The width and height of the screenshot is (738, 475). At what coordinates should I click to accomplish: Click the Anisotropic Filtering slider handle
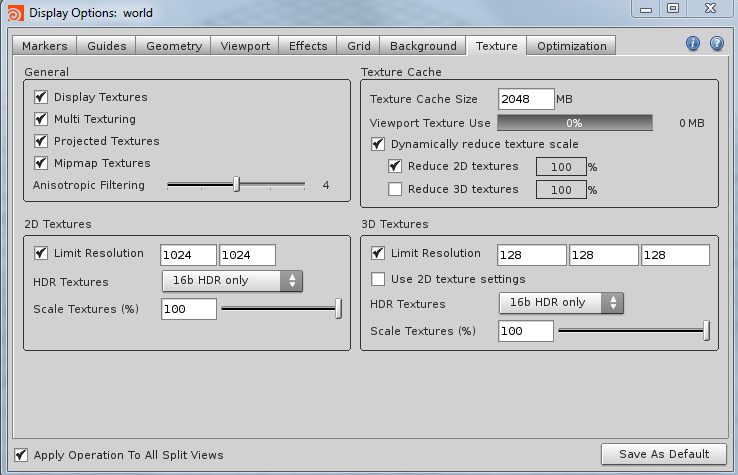(237, 185)
